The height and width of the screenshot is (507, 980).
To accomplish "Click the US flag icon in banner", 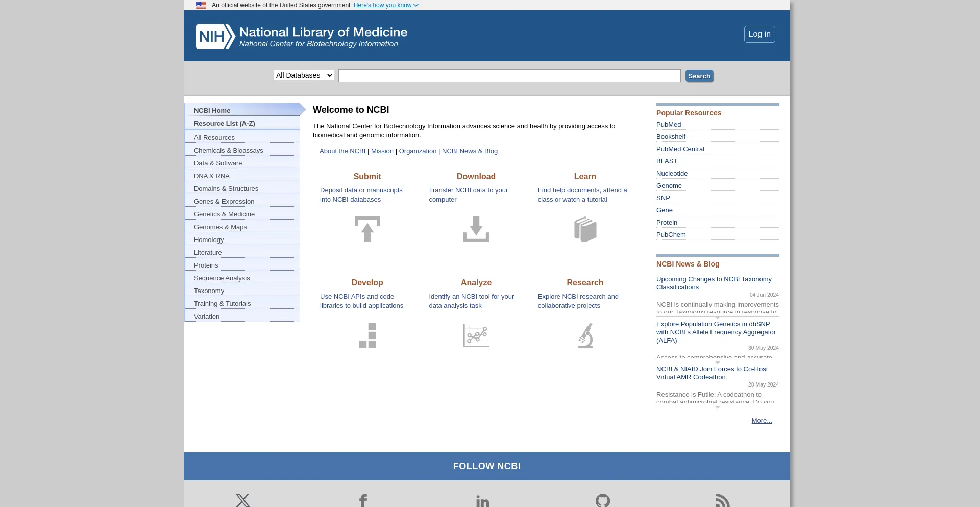I will 201,5.
